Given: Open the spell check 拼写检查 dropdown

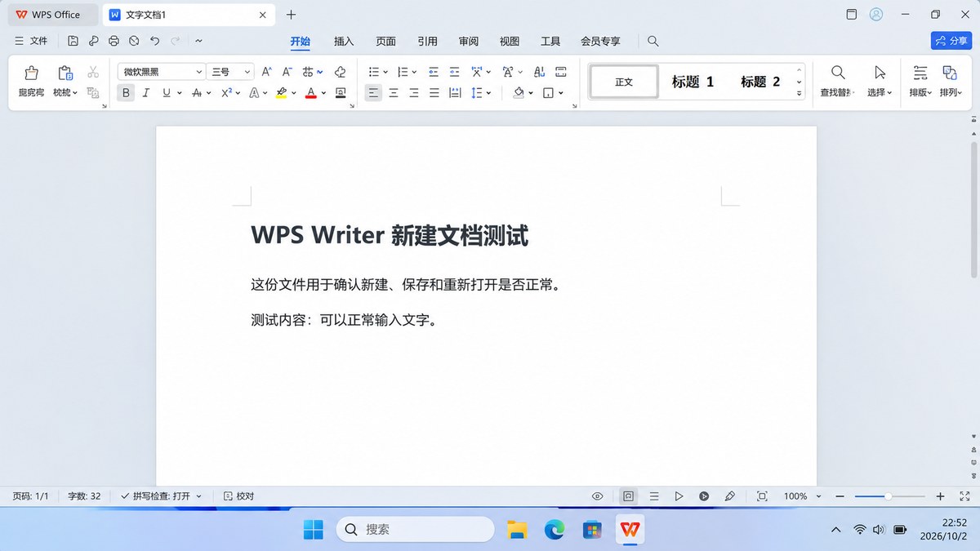Looking at the screenshot, I should click(x=199, y=495).
